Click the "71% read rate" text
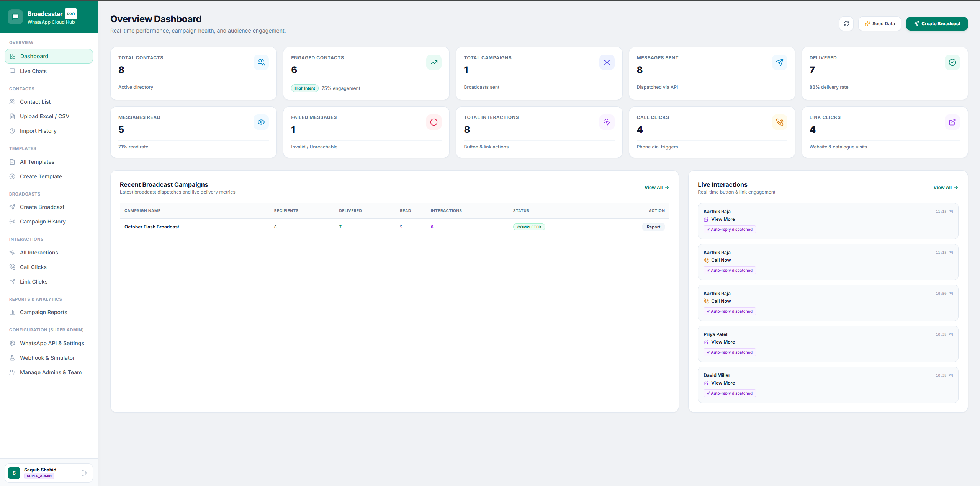This screenshot has width=980, height=486. point(133,147)
